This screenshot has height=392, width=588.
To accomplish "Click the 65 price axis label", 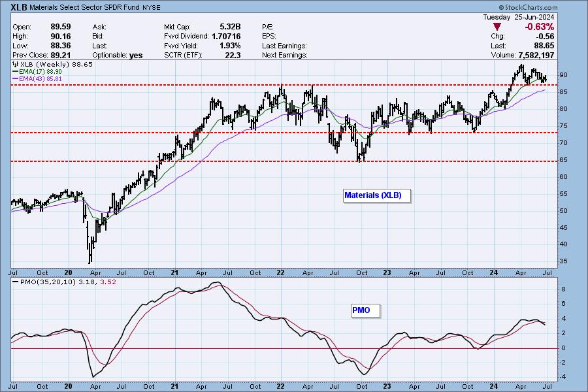I will point(563,160).
